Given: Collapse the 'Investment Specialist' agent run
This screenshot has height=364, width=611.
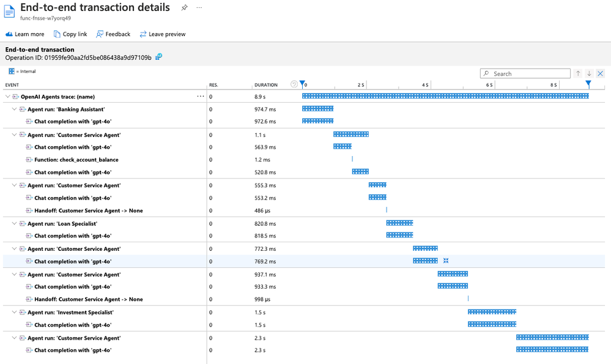Looking at the screenshot, I should (15, 312).
